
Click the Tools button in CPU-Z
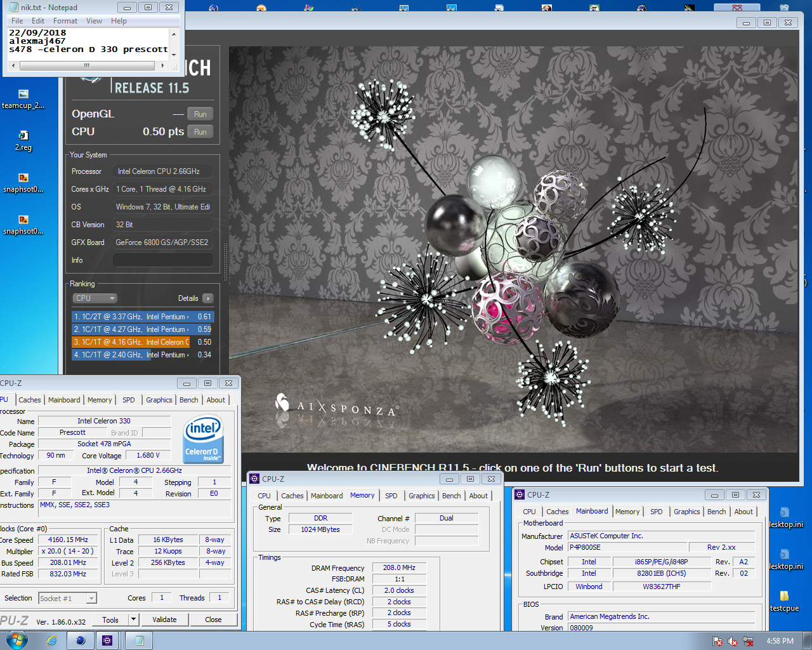(x=110, y=620)
